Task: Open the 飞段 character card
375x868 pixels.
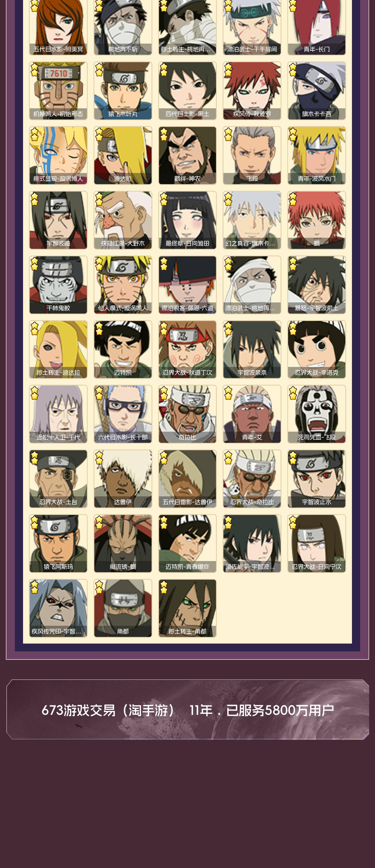Action: point(252,155)
